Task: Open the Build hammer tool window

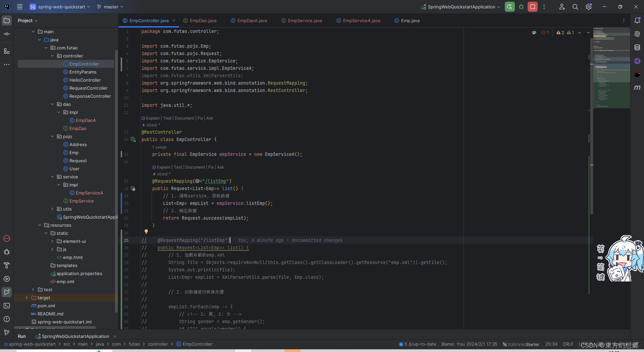Action: [x=7, y=265]
